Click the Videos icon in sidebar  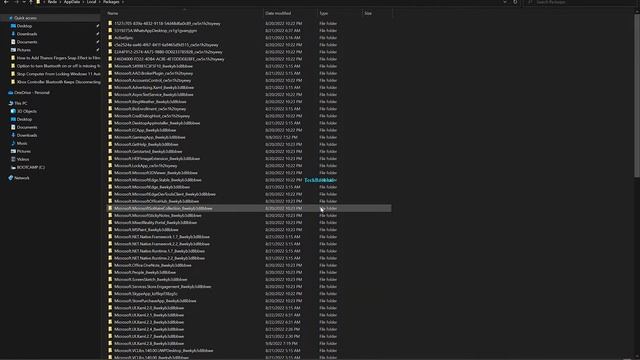tap(13, 159)
